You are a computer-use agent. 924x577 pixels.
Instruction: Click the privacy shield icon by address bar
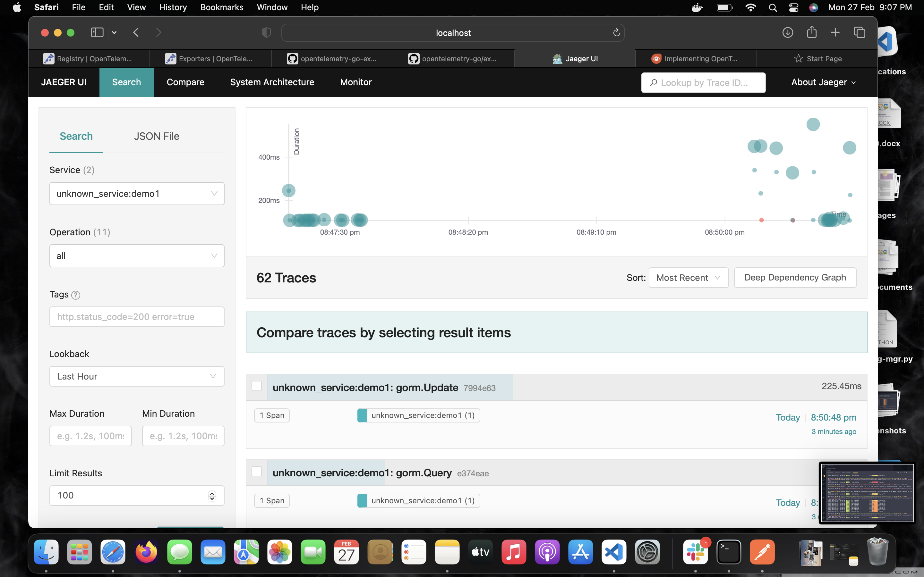(266, 33)
